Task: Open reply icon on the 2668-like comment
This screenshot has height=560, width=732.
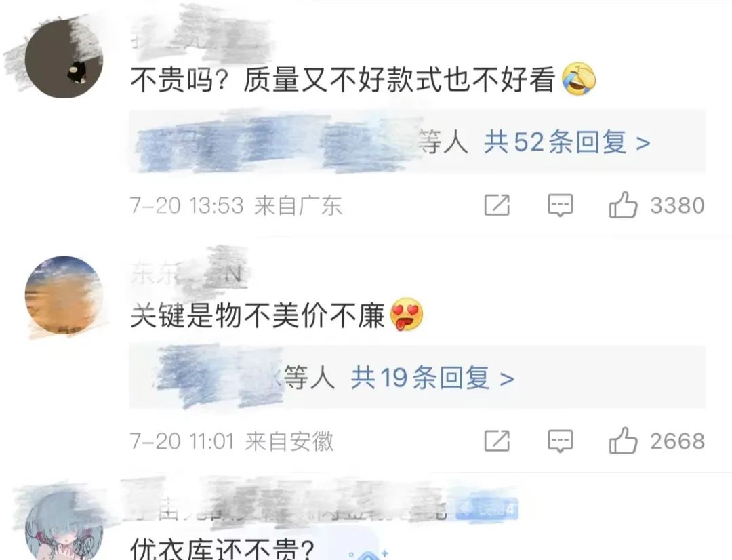Action: pos(560,441)
